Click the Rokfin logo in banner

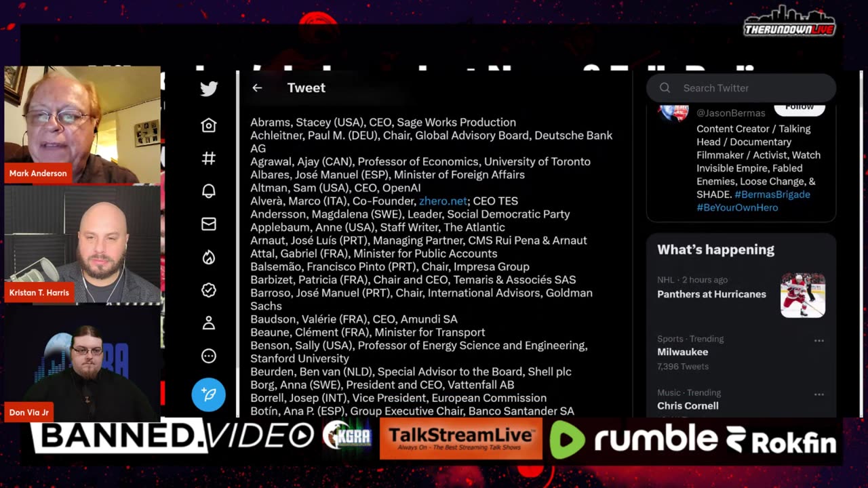(781, 441)
